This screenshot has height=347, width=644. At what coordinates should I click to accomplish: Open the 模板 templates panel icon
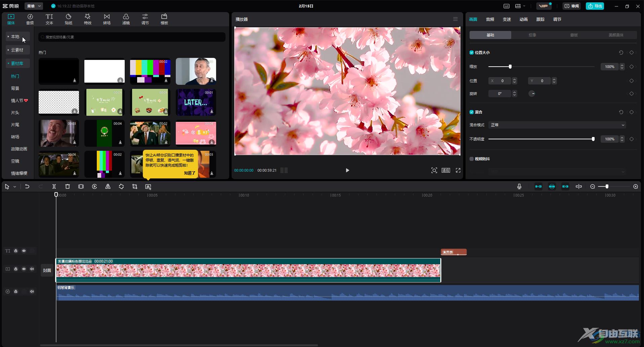coord(164,19)
